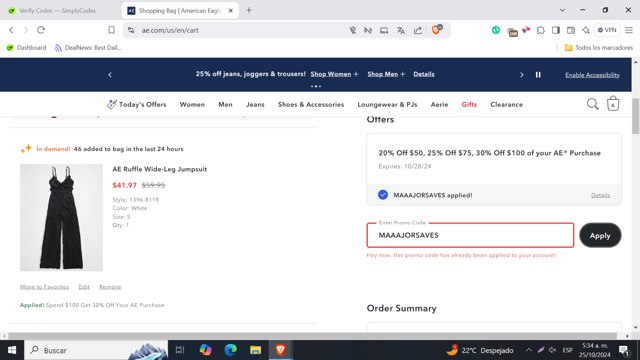Open Loungewear & PJs menu
Image resolution: width=640 pixels, height=360 pixels.
[387, 104]
